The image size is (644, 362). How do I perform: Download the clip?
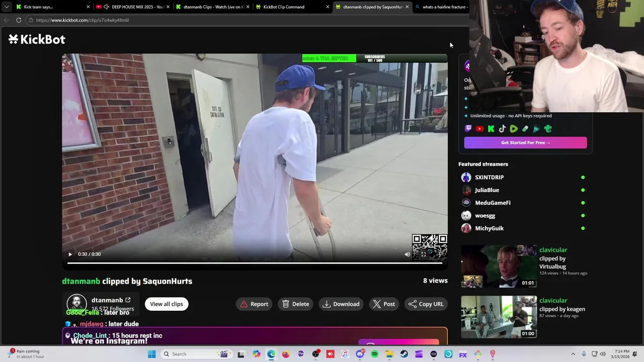[x=341, y=304]
